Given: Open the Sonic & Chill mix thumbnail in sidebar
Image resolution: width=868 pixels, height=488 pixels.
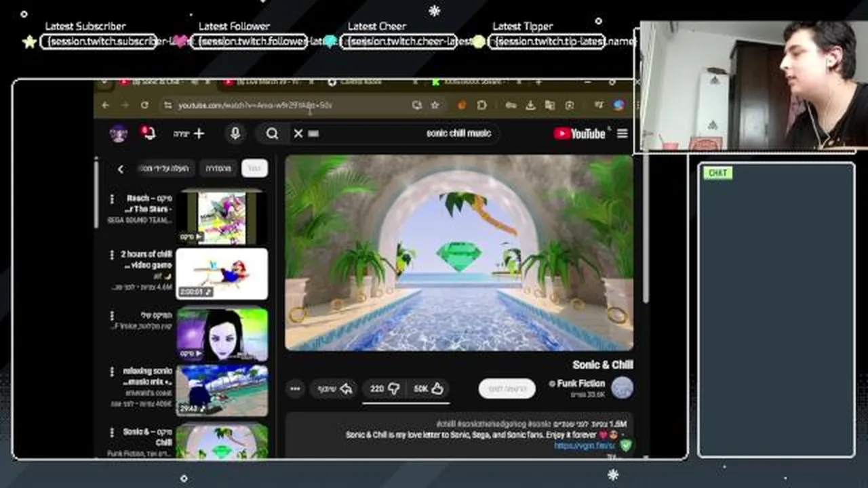Looking at the screenshot, I should 222,441.
